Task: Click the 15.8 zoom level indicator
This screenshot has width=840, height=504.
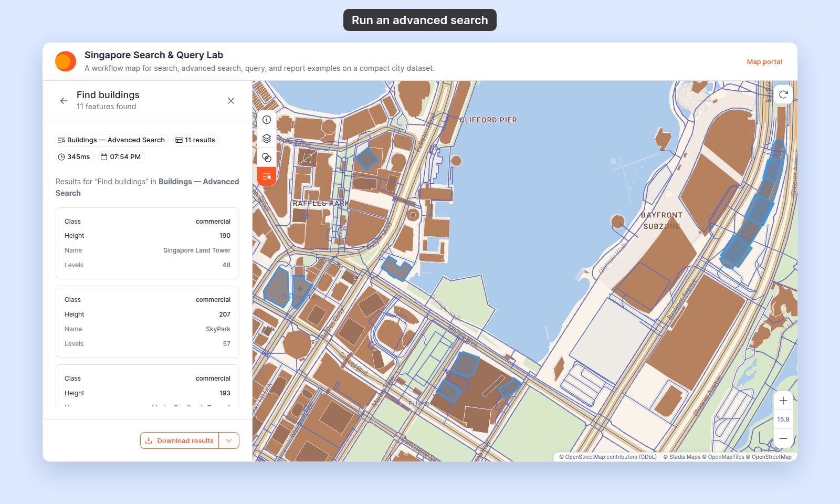Action: pos(783,419)
